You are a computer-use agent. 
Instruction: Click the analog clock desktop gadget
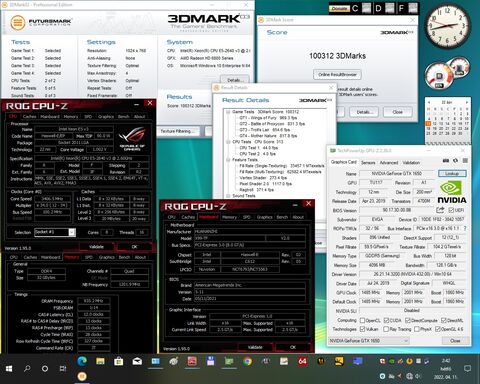click(448, 27)
